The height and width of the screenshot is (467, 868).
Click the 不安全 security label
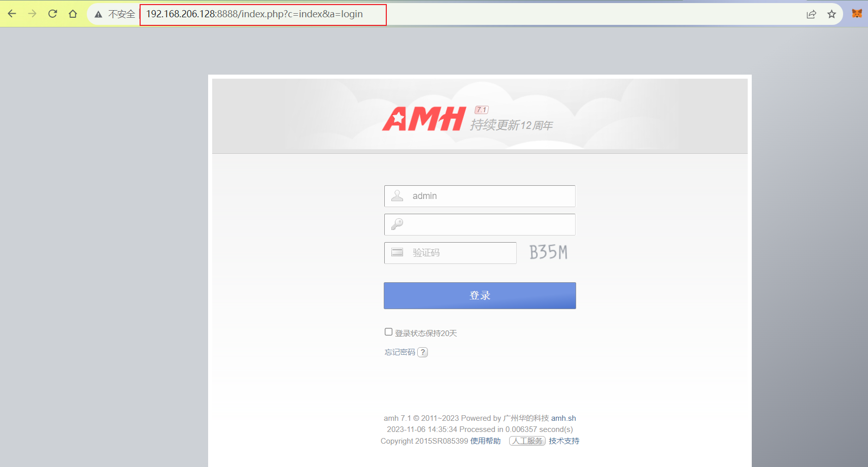pos(122,14)
